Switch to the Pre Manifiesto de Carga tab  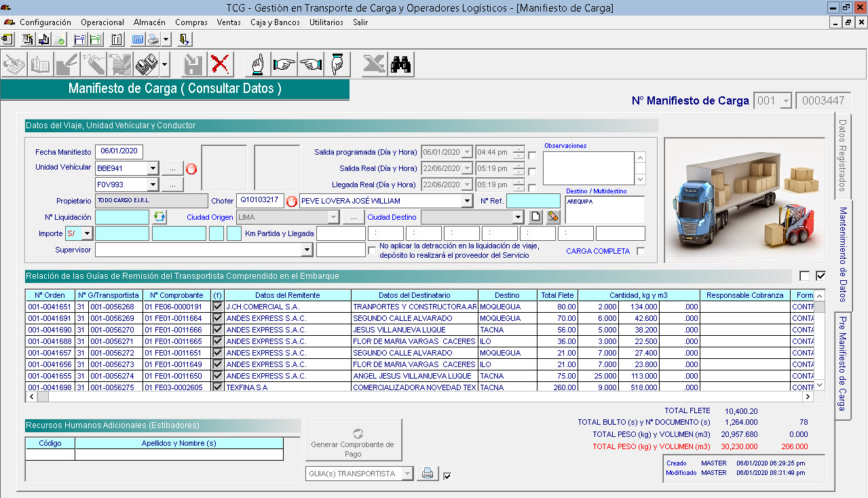842,363
